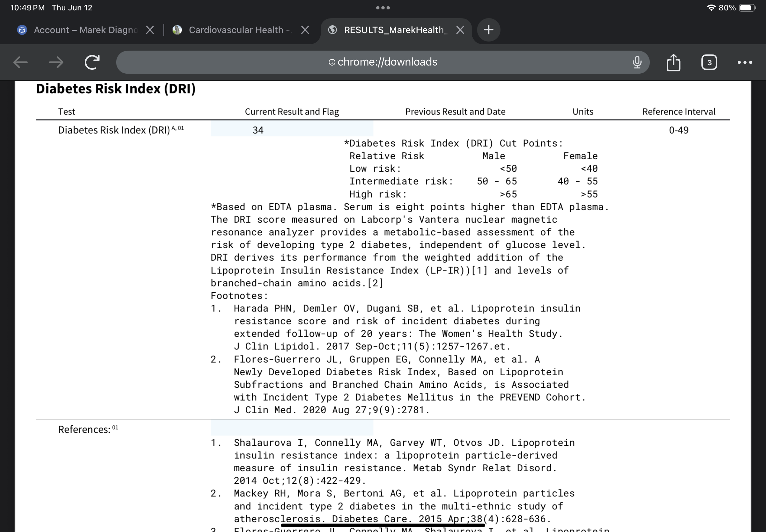
Task: Click the Harada PHN footnote citation
Action: click(x=407, y=327)
